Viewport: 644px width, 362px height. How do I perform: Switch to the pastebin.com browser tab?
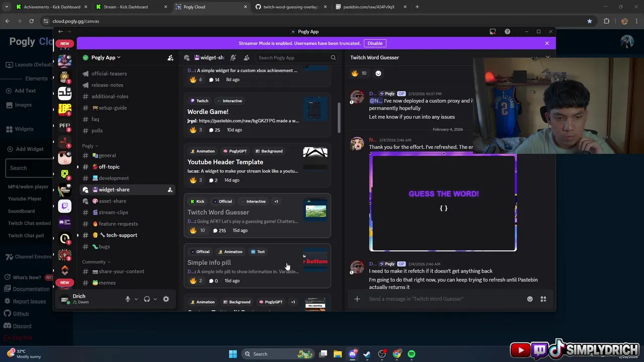point(371,7)
